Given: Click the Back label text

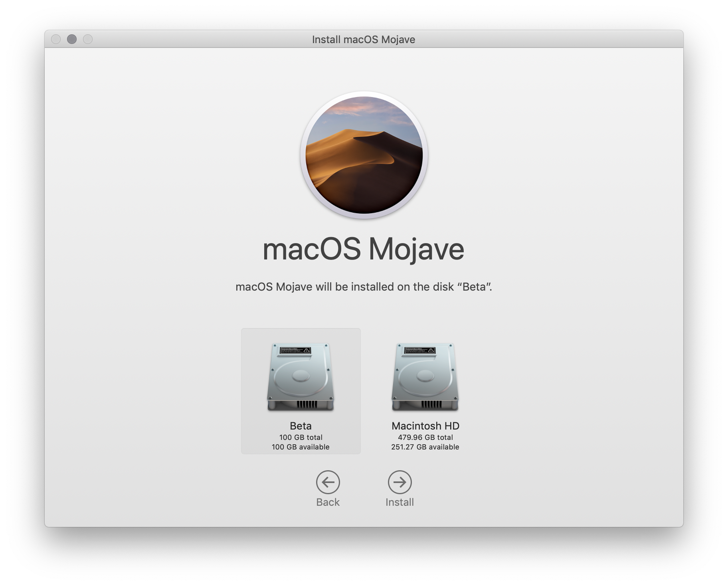Looking at the screenshot, I should pyautogui.click(x=328, y=502).
